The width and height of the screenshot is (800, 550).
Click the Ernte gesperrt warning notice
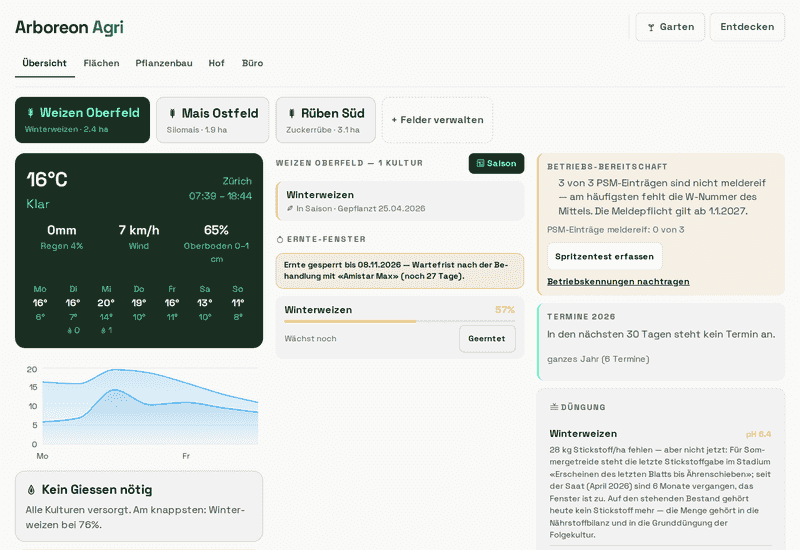[x=400, y=271]
